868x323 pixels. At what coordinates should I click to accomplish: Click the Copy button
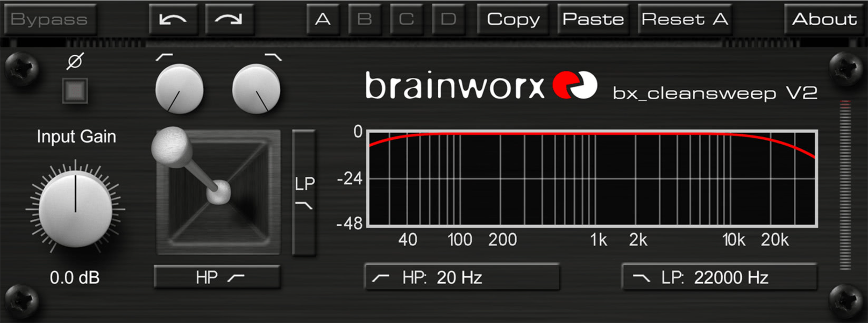[514, 19]
